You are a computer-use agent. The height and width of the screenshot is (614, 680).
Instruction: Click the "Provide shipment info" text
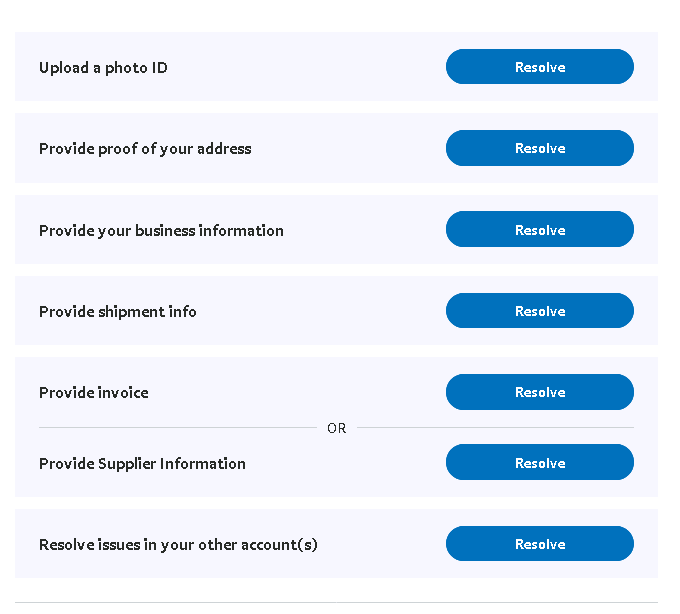tap(117, 312)
